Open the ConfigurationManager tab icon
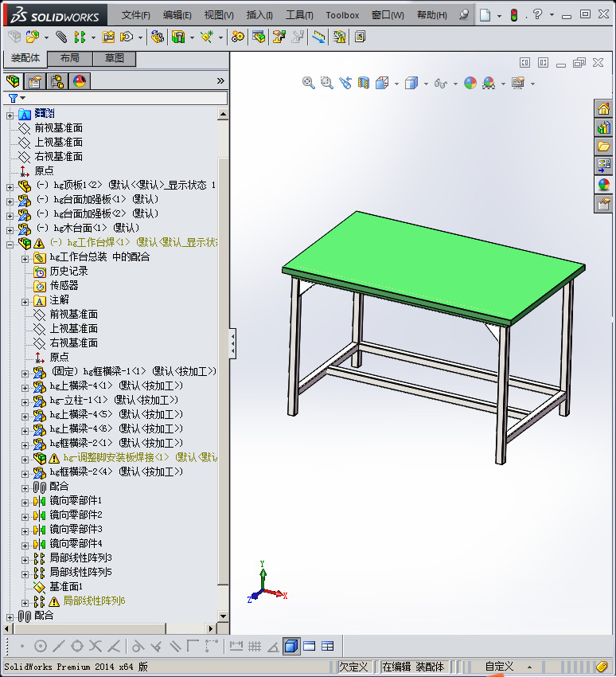The image size is (616, 677). 57,80
